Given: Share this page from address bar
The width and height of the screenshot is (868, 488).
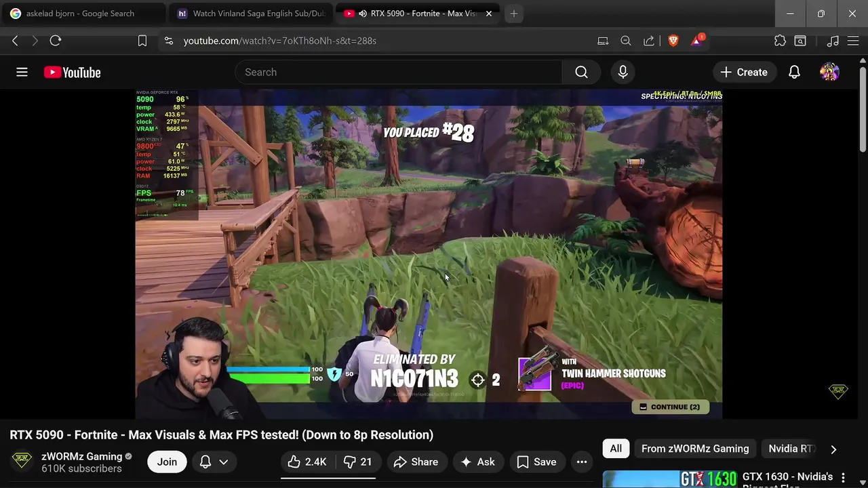Looking at the screenshot, I should pos(649,41).
